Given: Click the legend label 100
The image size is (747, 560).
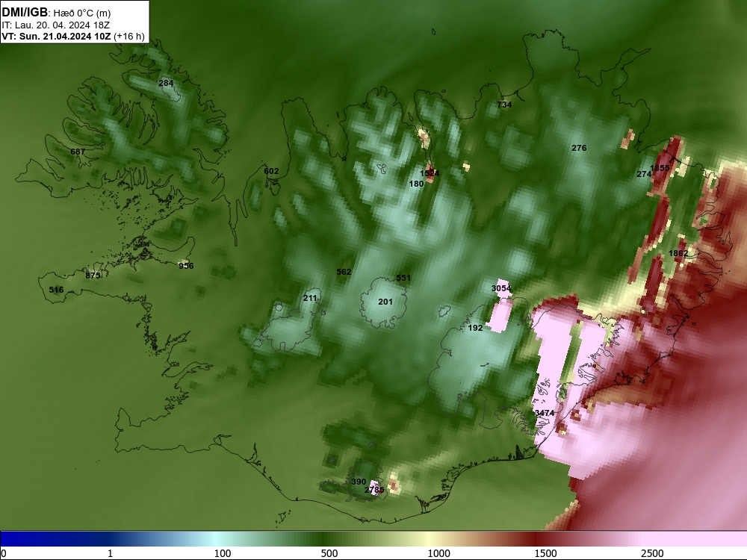Looking at the screenshot, I should pyautogui.click(x=223, y=553).
